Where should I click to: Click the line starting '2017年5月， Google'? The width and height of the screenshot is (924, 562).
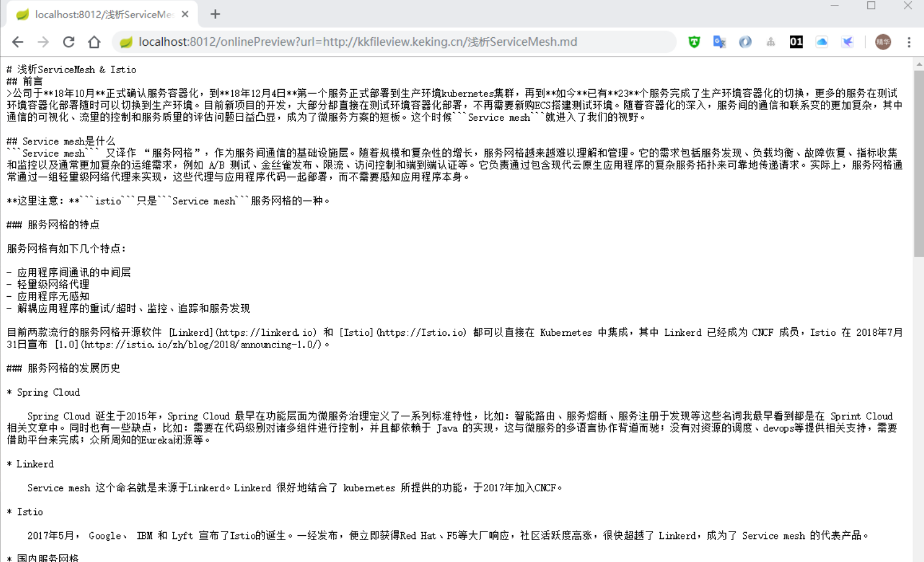tap(448, 536)
